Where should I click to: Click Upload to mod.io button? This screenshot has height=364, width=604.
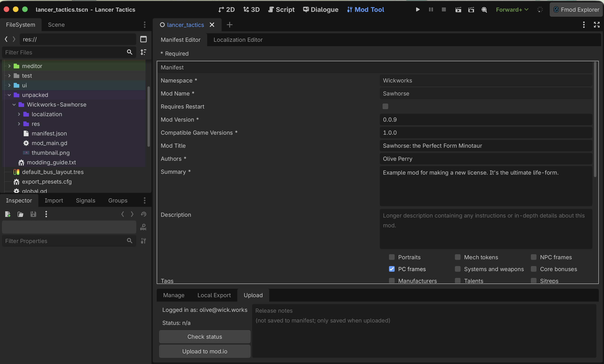pos(205,351)
